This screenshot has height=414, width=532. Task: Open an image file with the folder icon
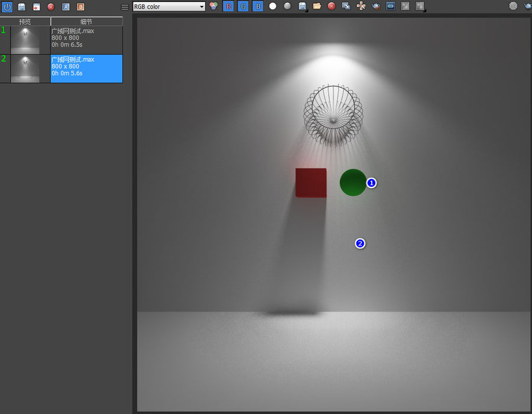click(x=317, y=6)
